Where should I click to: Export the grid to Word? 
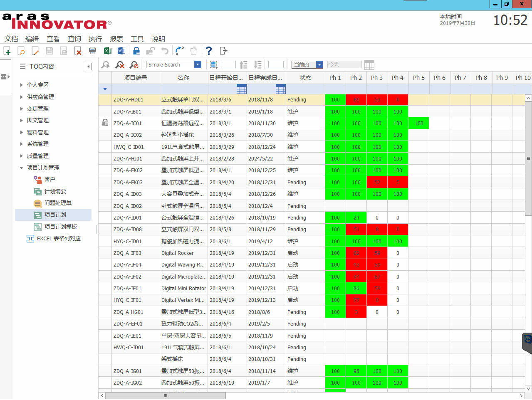(x=121, y=51)
